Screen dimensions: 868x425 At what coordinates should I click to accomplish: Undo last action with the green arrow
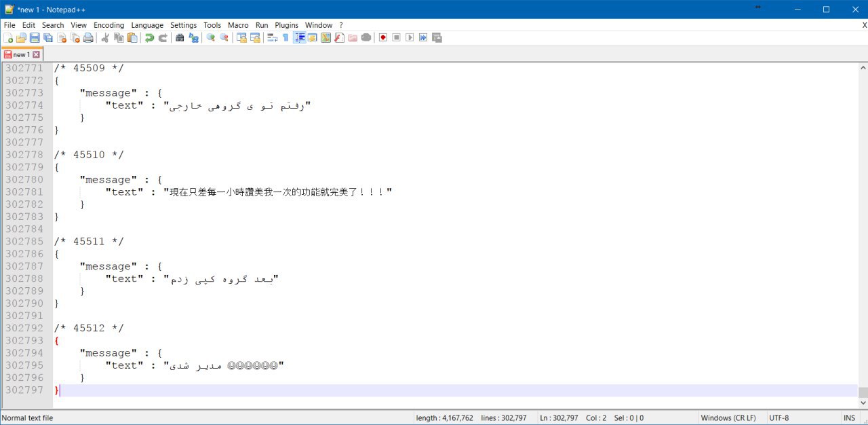pyautogui.click(x=149, y=38)
